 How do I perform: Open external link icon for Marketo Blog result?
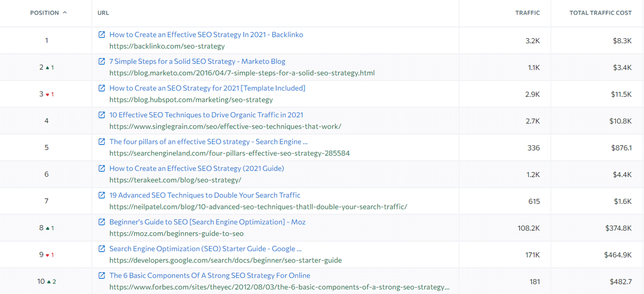102,61
